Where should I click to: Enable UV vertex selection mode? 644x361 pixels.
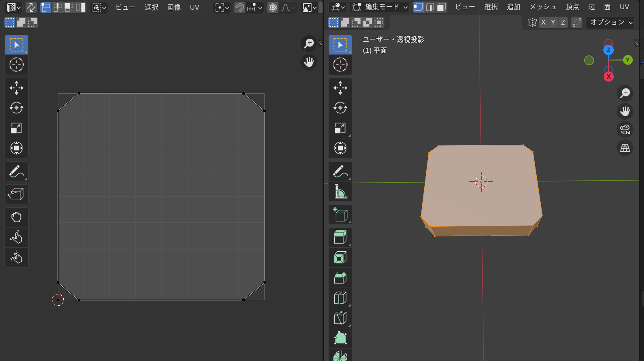click(46, 7)
